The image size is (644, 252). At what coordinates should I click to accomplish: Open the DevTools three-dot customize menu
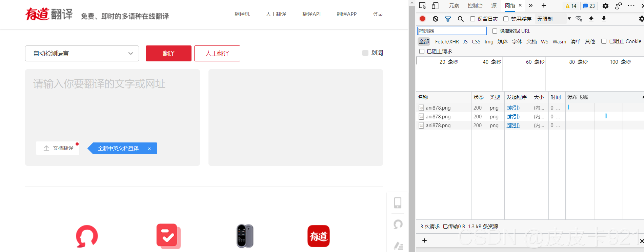pyautogui.click(x=631, y=5)
